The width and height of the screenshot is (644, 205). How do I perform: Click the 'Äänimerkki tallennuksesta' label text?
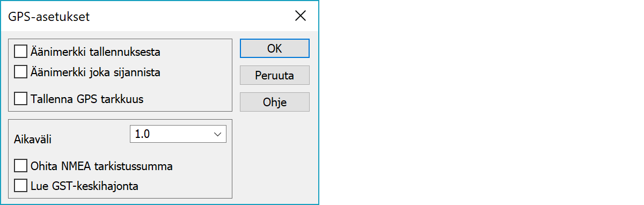(x=95, y=52)
